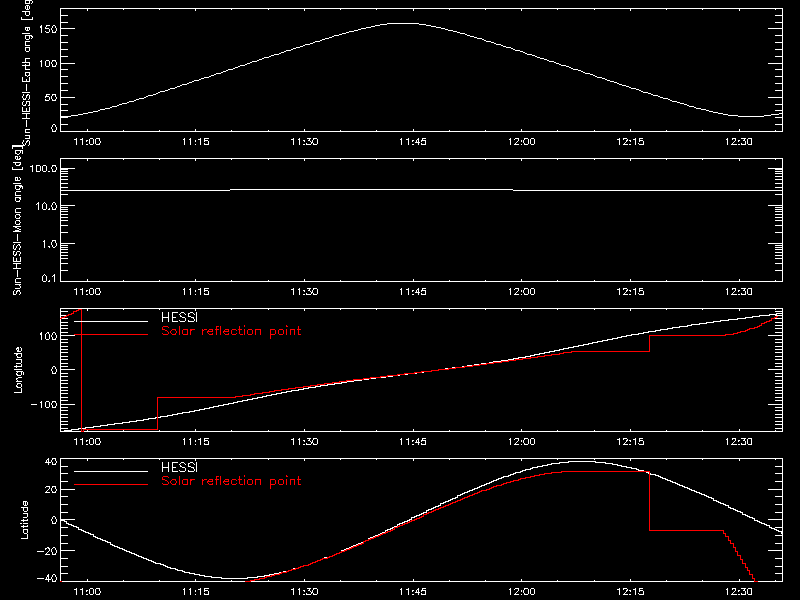Select Solar reflection point legend in Latitude plot
This screenshot has width=800, height=600.
[x=231, y=481]
